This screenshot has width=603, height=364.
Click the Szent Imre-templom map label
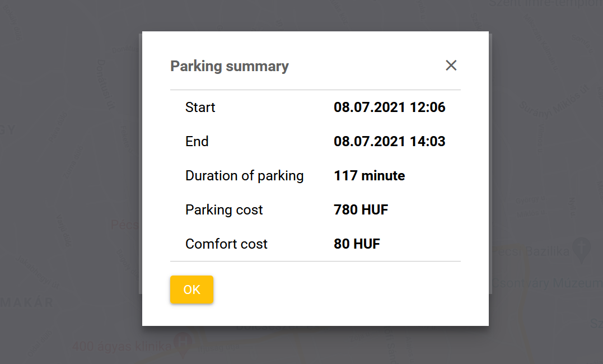545,3
